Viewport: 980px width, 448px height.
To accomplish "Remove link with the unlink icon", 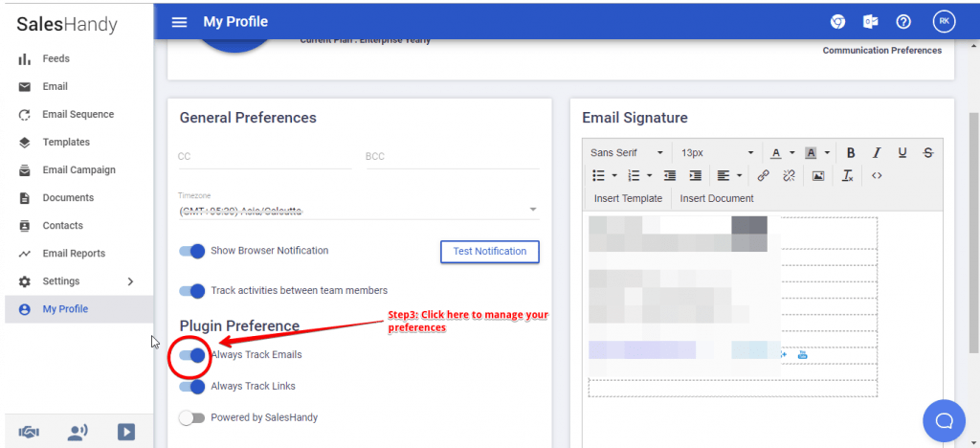I will tap(789, 176).
